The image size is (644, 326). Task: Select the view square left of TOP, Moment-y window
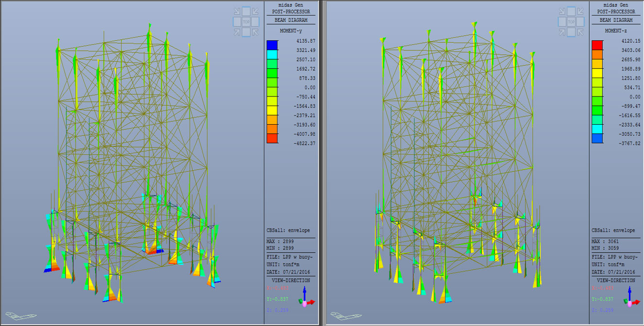coord(237,22)
